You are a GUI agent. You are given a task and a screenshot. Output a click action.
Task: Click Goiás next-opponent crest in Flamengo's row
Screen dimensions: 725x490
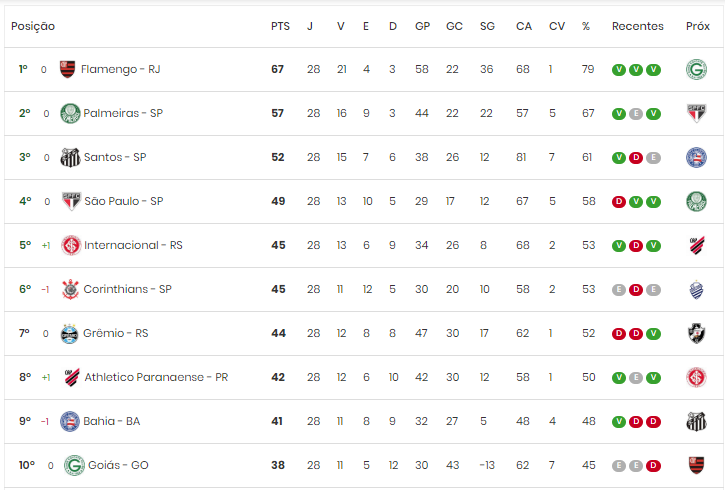[x=696, y=69]
